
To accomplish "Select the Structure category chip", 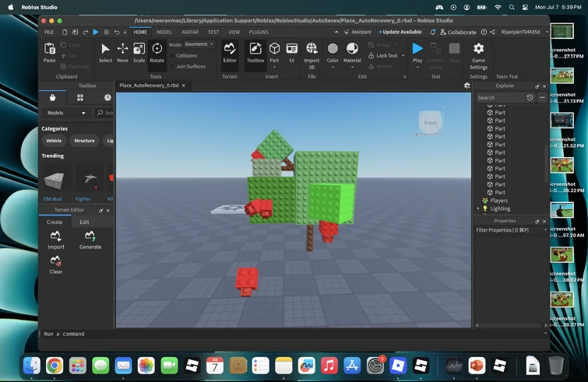I will 84,141.
